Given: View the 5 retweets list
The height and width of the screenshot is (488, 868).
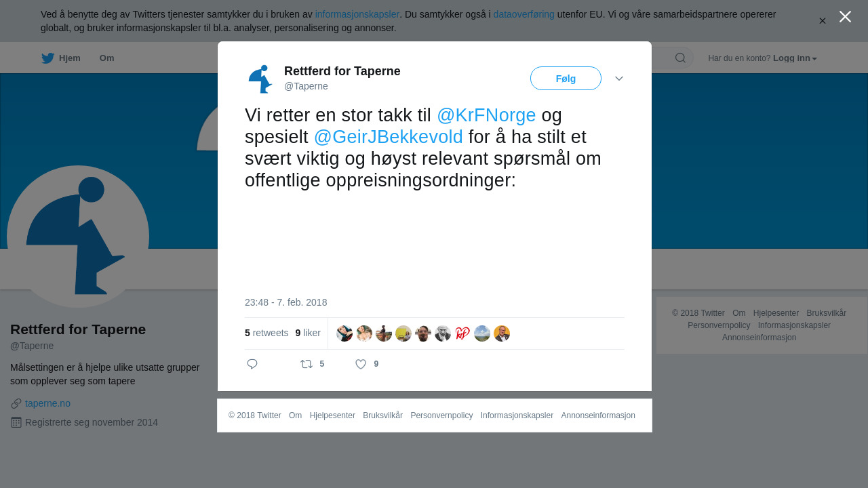Looking at the screenshot, I should [x=267, y=333].
